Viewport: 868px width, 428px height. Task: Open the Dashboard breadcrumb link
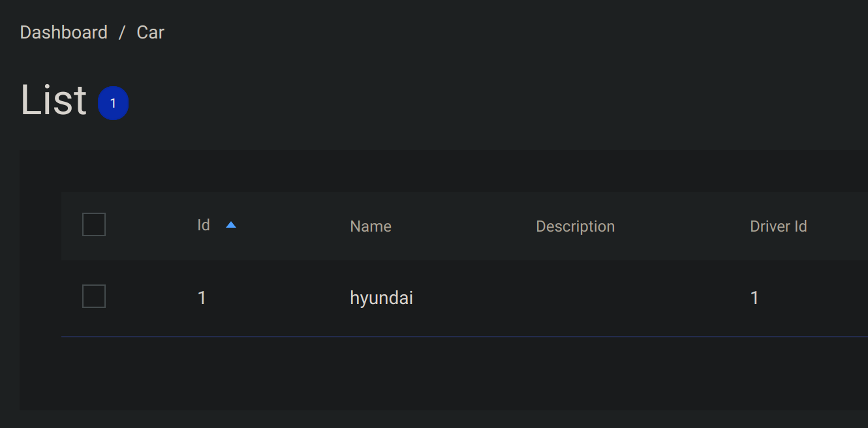pyautogui.click(x=64, y=32)
